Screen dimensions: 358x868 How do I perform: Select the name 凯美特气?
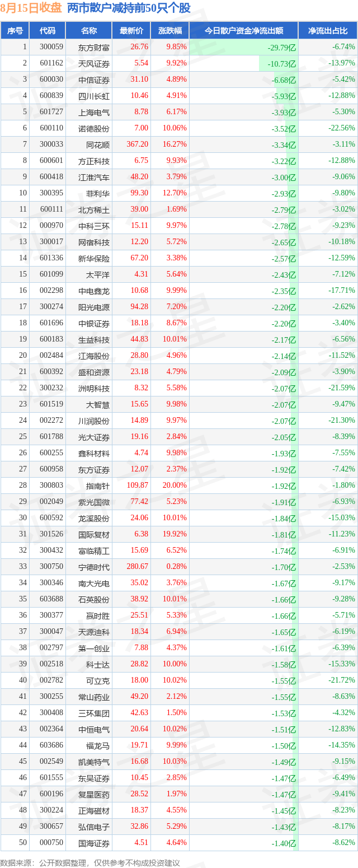[x=94, y=762]
